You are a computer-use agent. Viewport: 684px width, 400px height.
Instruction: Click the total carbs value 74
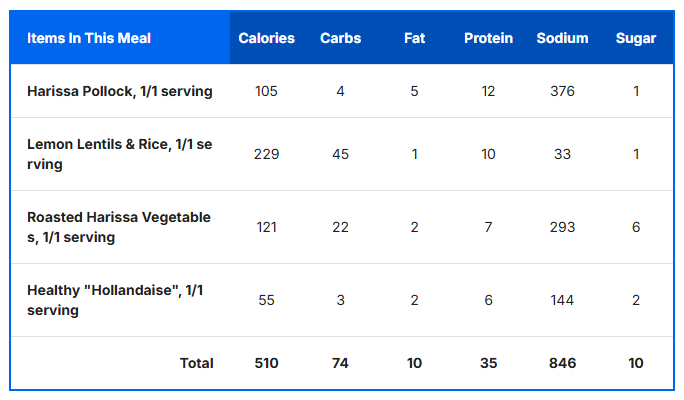coord(341,363)
